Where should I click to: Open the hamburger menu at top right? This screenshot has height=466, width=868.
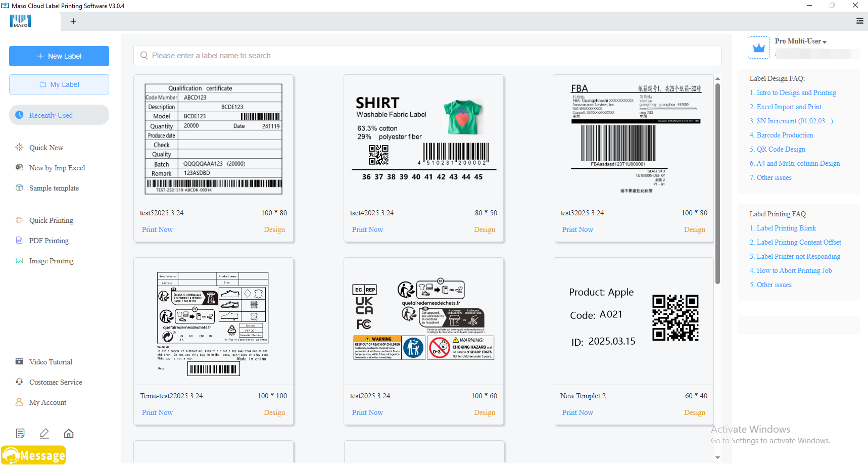coord(859,21)
